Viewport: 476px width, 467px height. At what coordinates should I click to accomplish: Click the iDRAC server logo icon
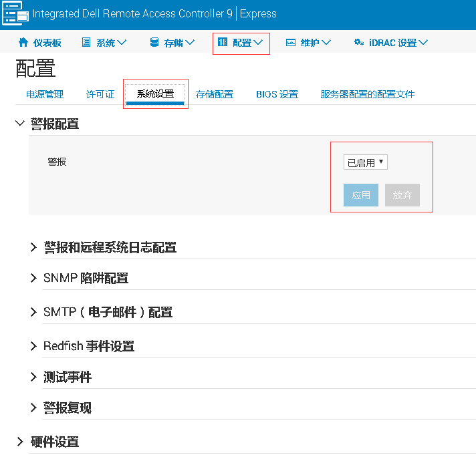[x=15, y=13]
